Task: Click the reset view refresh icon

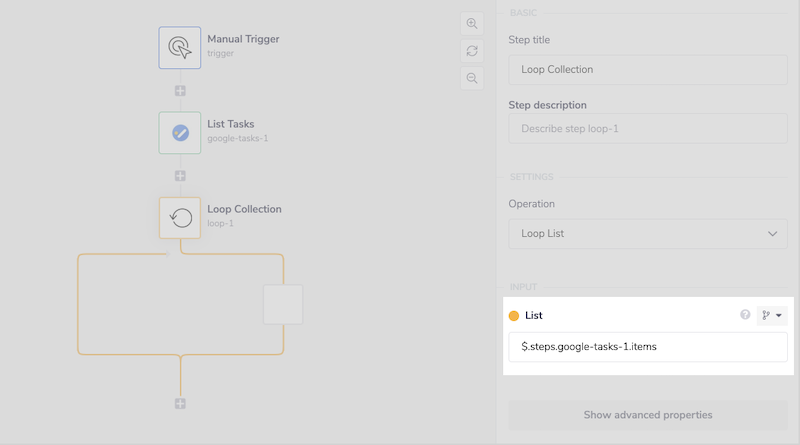Action: click(x=472, y=50)
